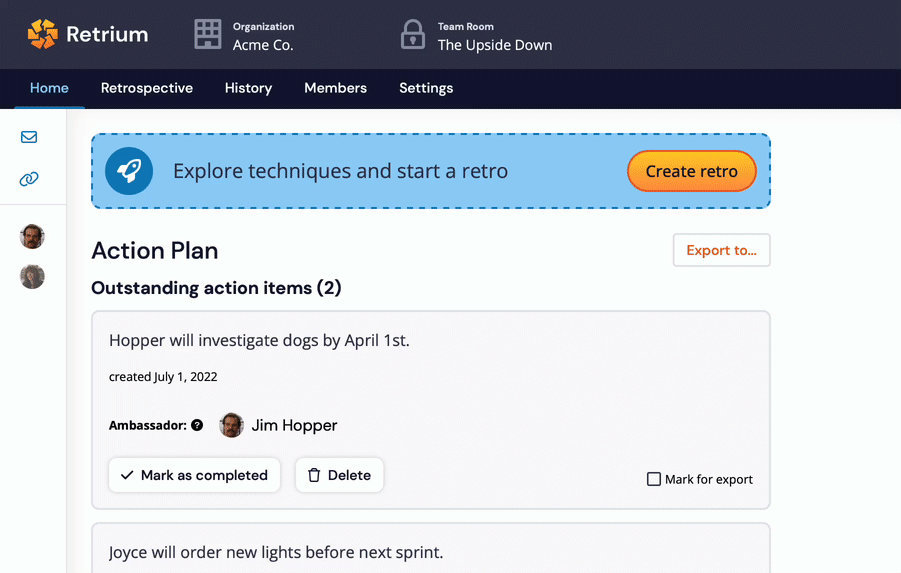Click the Retrium logo icon
901x573 pixels.
coord(43,34)
